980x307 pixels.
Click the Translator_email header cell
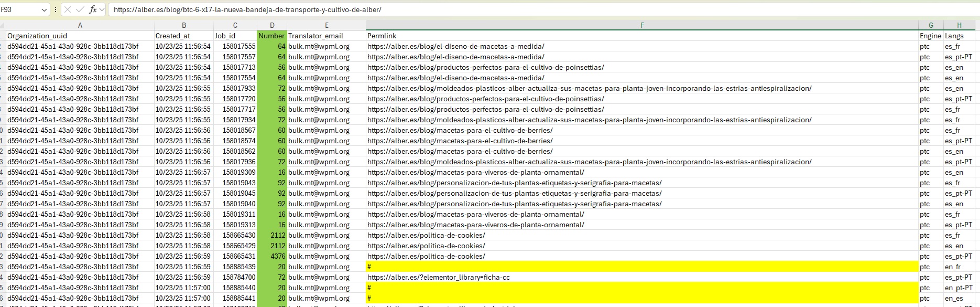(x=315, y=36)
